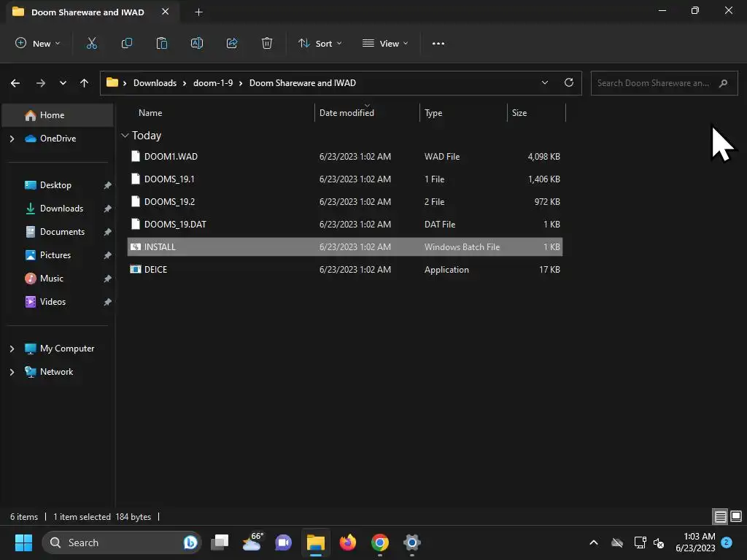This screenshot has width=747, height=560.
Task: Open Downloads in quick access
Action: tap(61, 209)
